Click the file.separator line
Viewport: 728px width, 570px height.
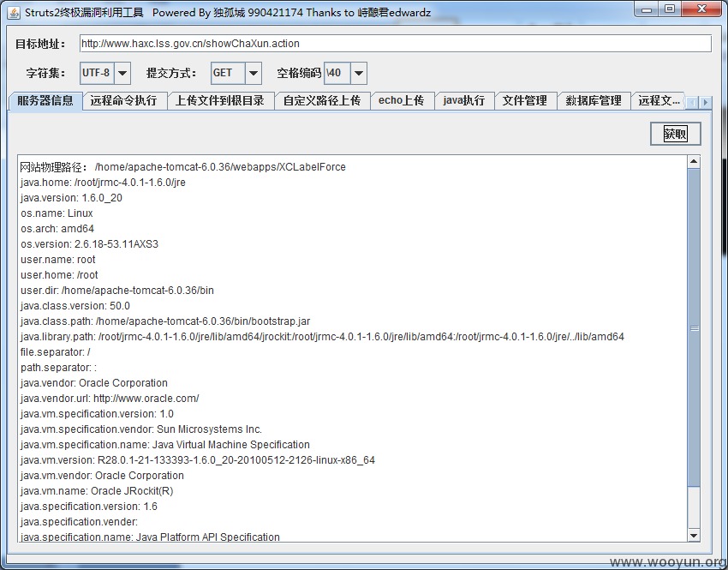point(56,352)
